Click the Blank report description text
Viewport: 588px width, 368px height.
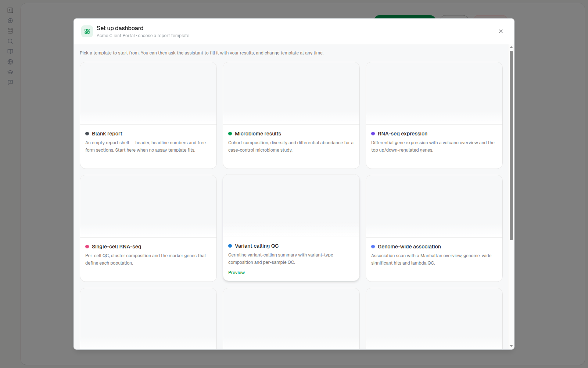146,146
